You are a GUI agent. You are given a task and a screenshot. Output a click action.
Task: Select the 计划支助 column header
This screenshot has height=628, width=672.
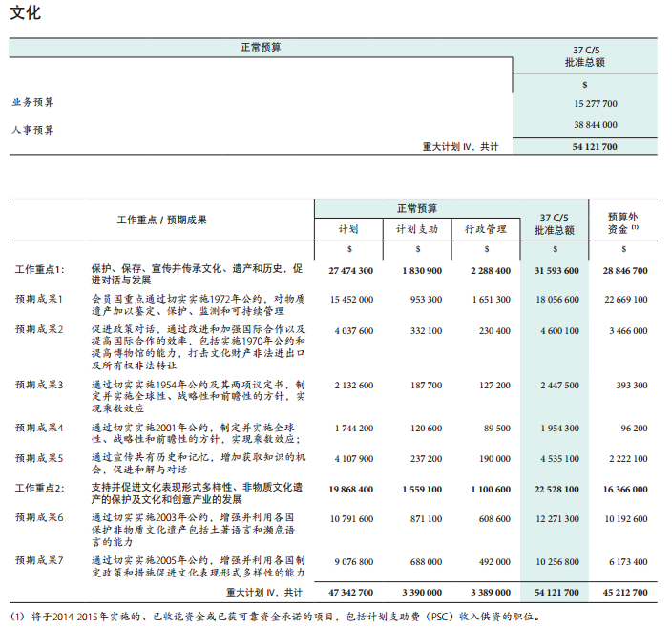pyautogui.click(x=417, y=229)
